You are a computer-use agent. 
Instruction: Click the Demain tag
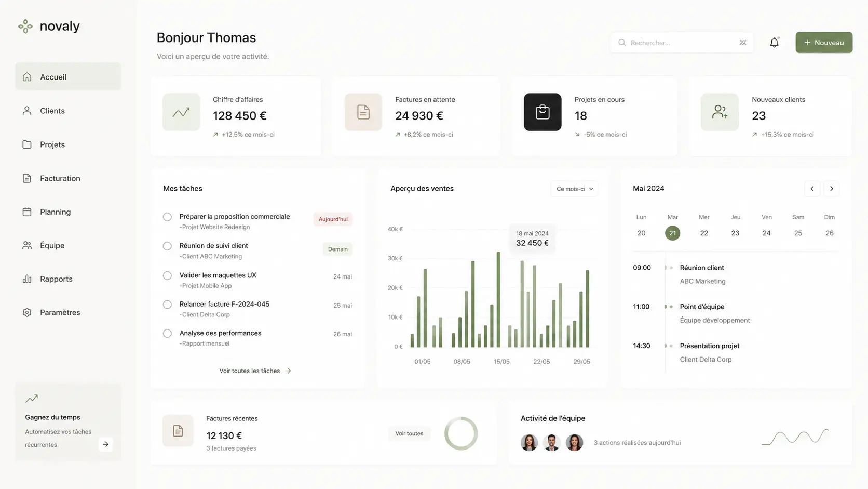tap(337, 249)
